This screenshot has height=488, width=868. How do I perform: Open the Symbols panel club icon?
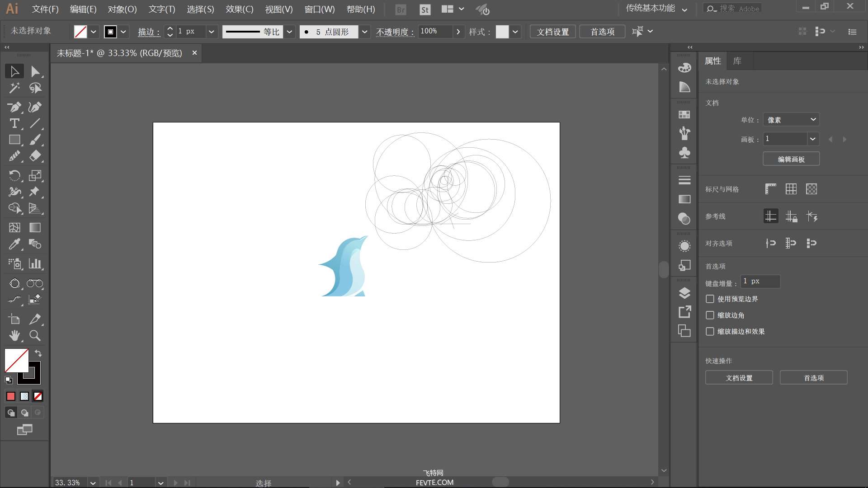pyautogui.click(x=684, y=152)
